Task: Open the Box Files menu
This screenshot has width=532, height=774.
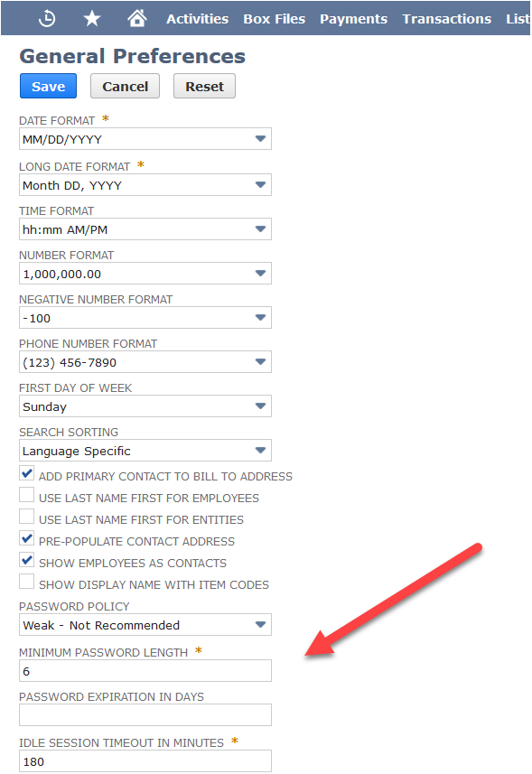Action: click(x=274, y=19)
